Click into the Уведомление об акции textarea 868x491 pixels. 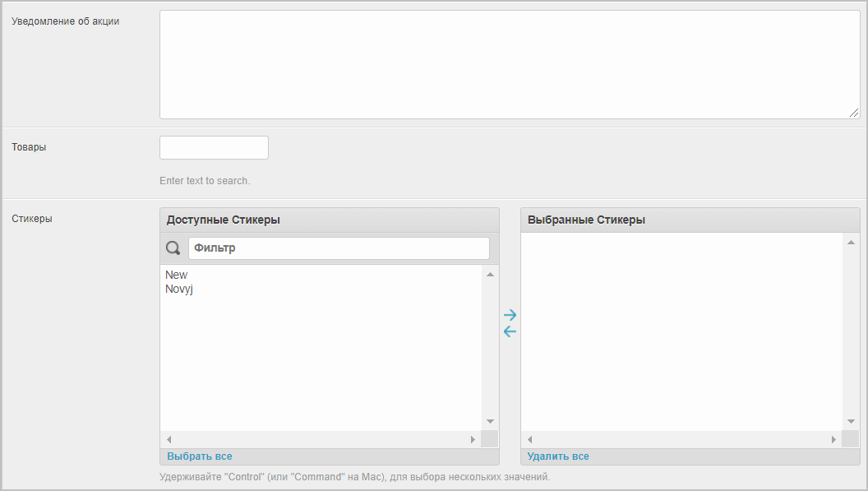click(509, 64)
